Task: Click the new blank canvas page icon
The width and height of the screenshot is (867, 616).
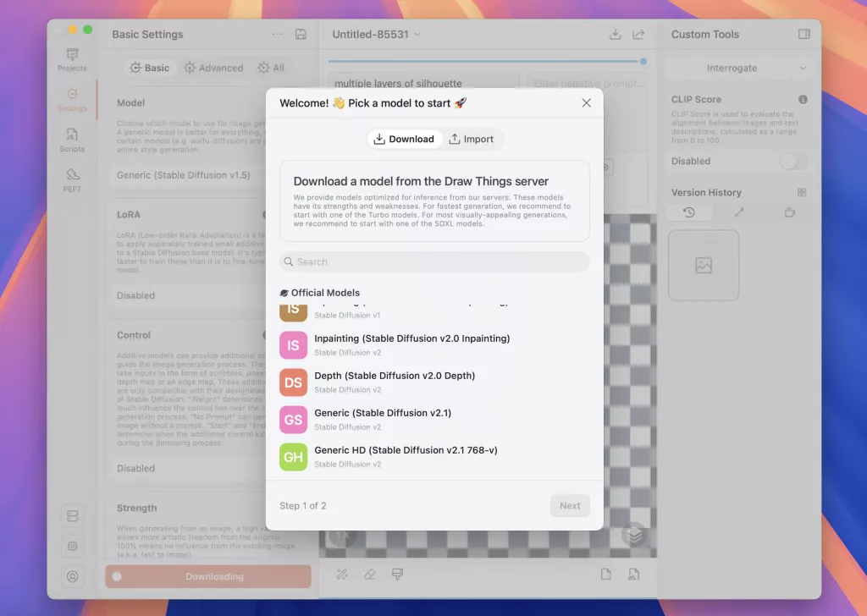Action: point(606,575)
